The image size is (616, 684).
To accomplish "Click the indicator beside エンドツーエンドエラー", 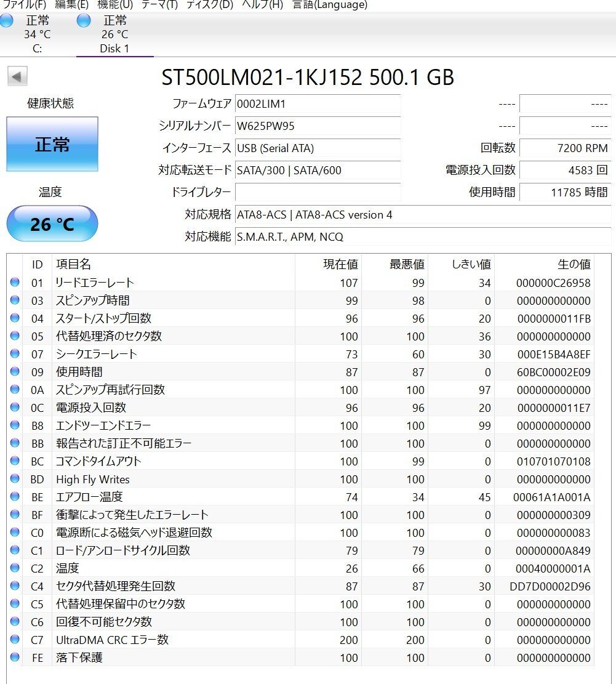I will click(15, 425).
